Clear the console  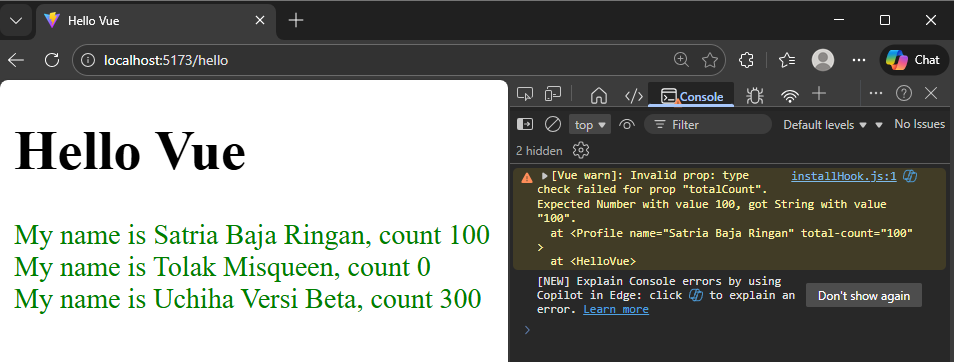click(x=552, y=124)
